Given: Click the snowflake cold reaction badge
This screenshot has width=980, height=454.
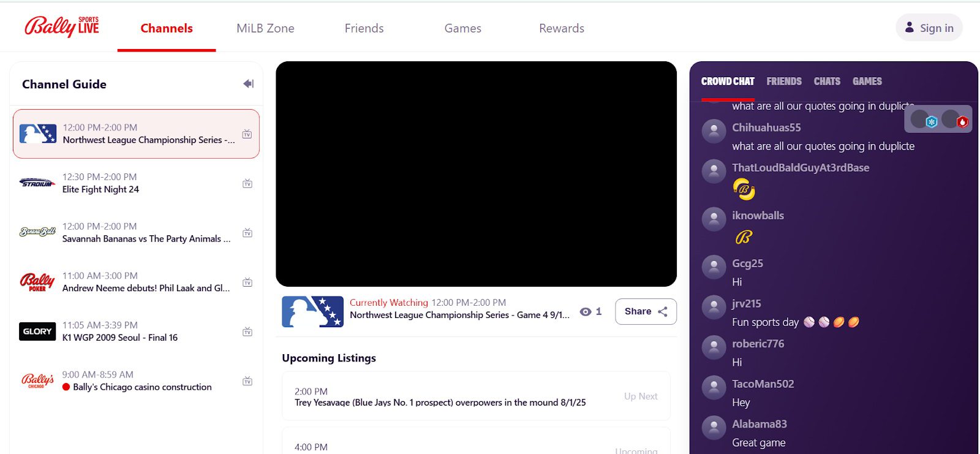Looking at the screenshot, I should point(932,122).
